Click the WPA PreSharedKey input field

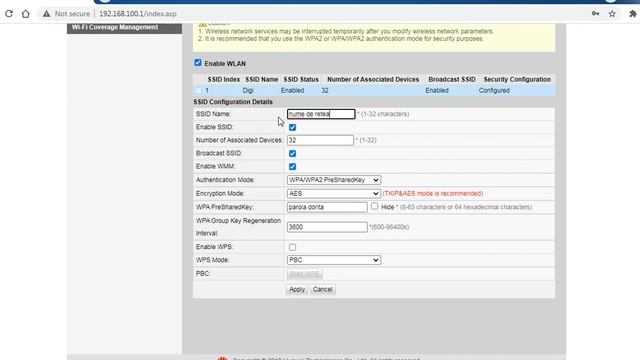coord(327,207)
